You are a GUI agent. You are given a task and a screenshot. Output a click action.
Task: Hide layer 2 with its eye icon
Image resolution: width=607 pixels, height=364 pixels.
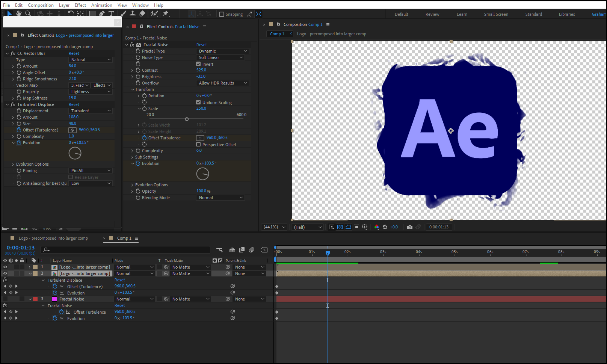pyautogui.click(x=5, y=273)
